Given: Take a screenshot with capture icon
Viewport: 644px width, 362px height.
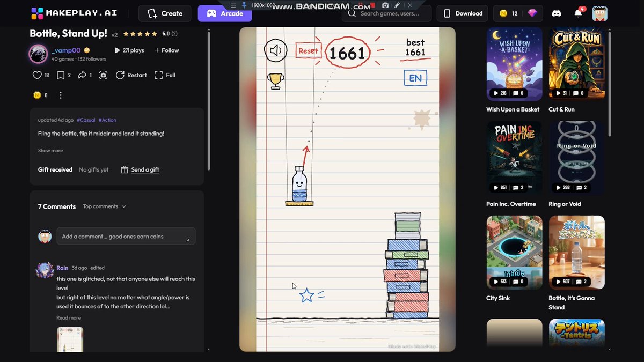Looking at the screenshot, I should [103, 75].
